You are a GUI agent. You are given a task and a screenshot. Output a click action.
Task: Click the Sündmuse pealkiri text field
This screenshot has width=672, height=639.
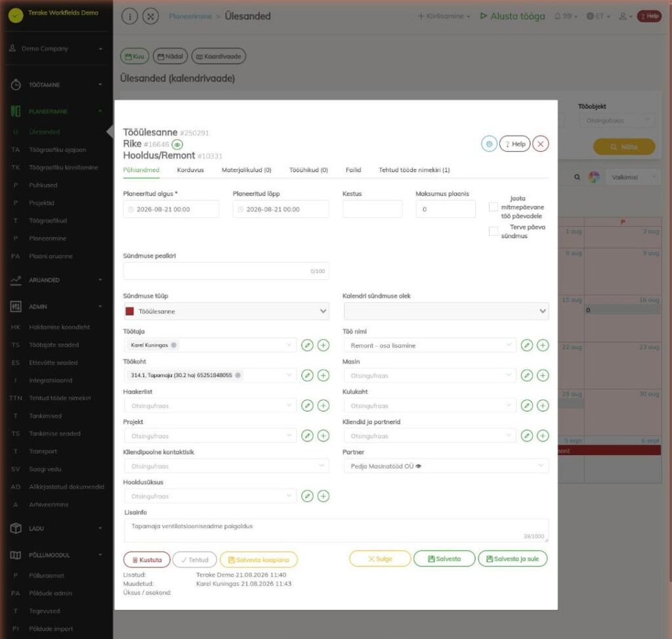(x=226, y=271)
